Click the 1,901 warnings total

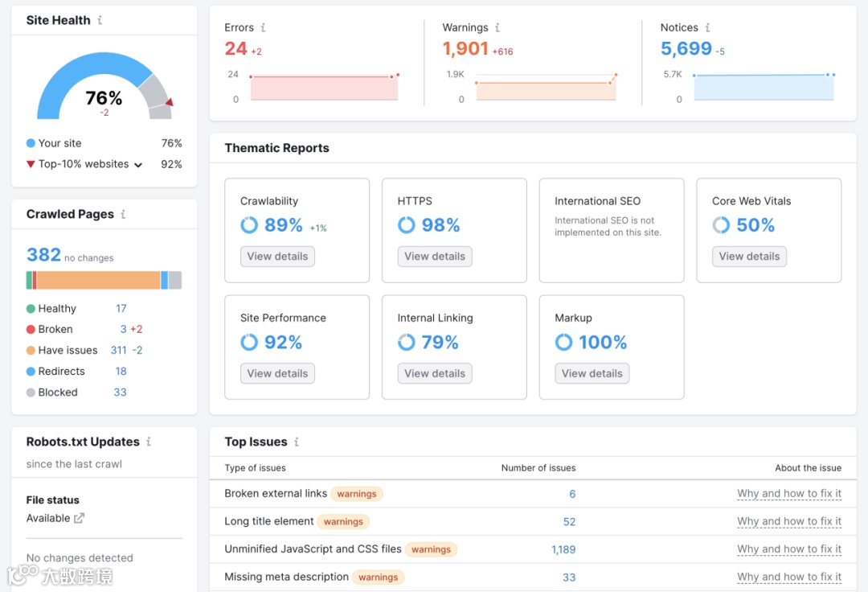[x=465, y=49]
